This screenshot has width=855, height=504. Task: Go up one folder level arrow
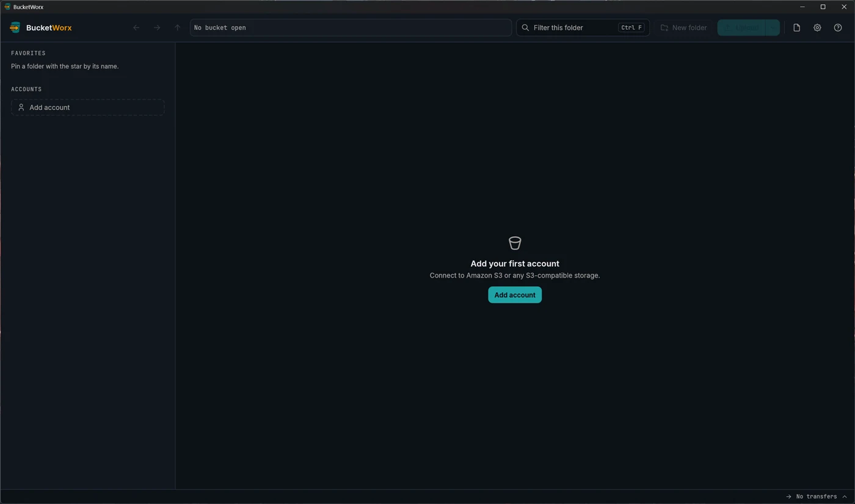pos(178,27)
